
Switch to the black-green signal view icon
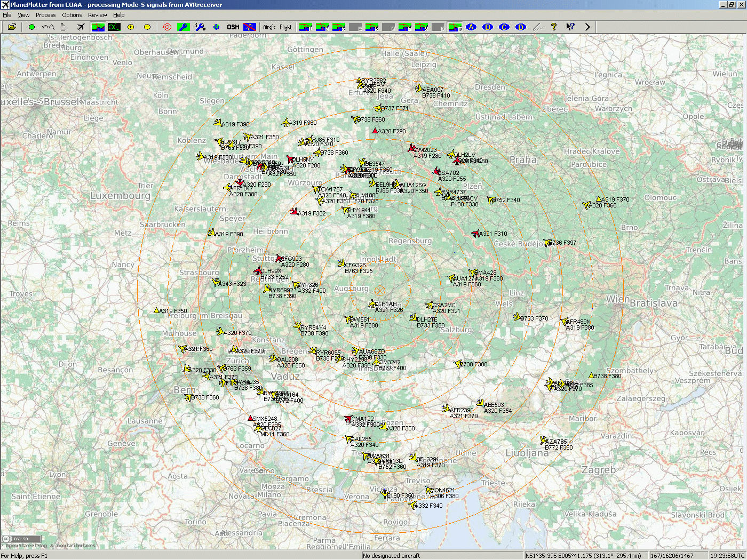[x=114, y=27]
